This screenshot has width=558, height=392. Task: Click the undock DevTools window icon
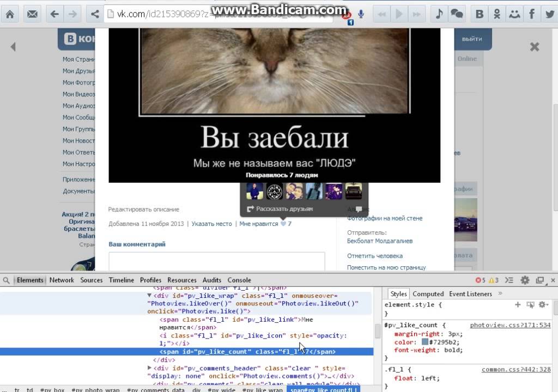pyautogui.click(x=540, y=280)
